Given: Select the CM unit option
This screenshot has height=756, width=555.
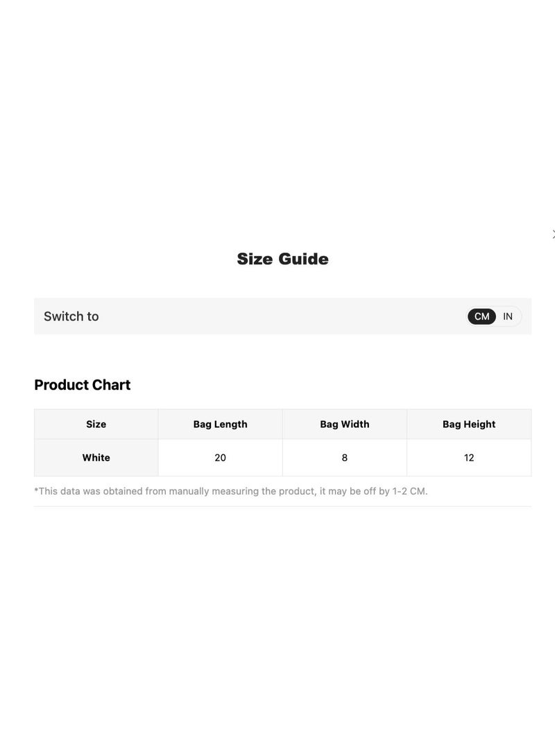Looking at the screenshot, I should pyautogui.click(x=481, y=316).
